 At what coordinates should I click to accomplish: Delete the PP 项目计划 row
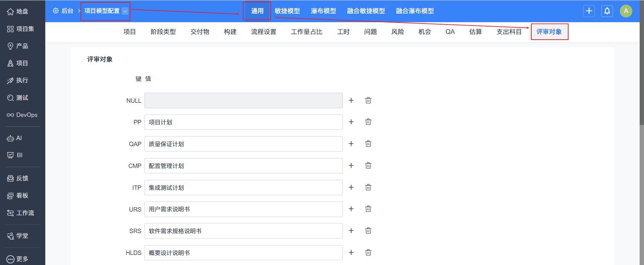tap(368, 122)
